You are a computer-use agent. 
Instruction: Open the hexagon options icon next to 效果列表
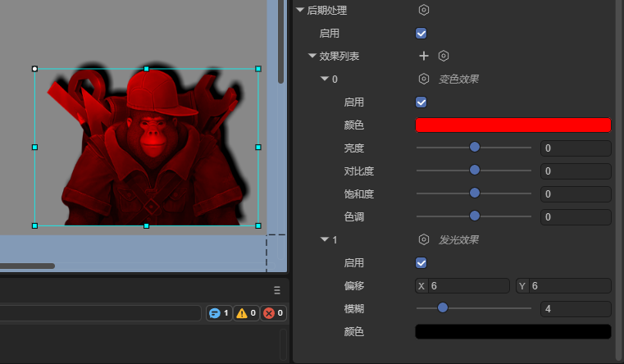pos(444,56)
